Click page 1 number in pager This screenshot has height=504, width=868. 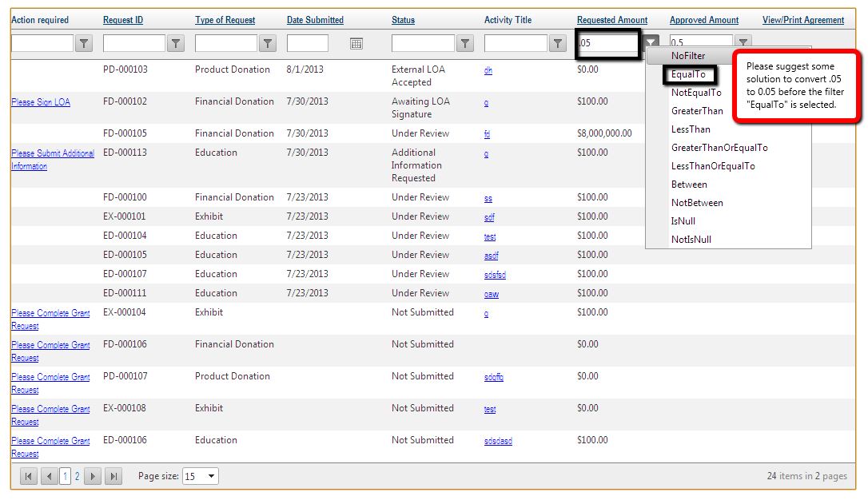click(x=66, y=476)
